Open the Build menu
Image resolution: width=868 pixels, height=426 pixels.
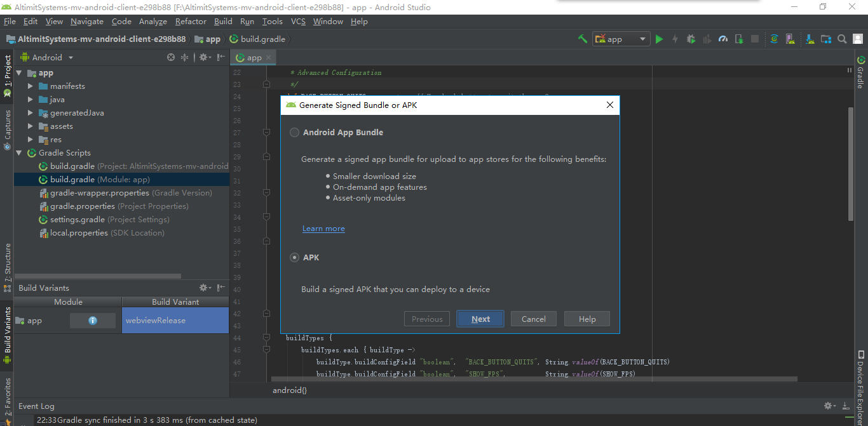point(223,22)
